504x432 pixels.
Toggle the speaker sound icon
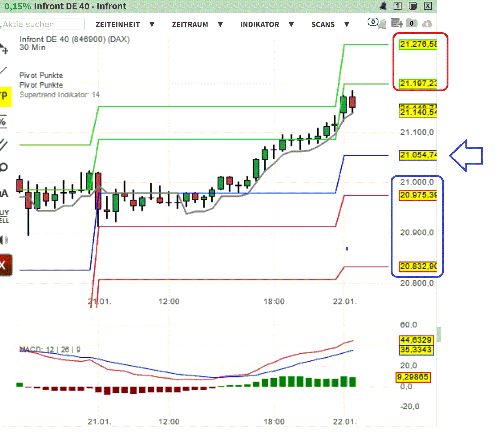(x=4, y=240)
